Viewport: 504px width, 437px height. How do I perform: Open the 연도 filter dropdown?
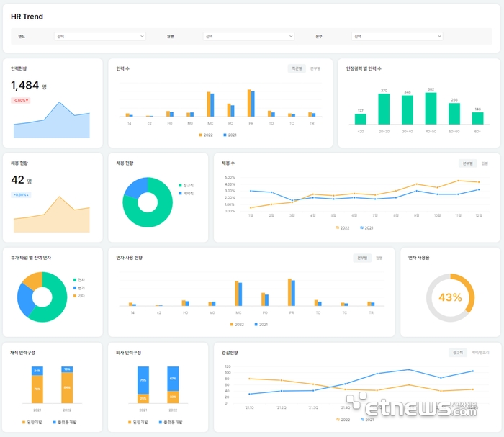[100, 36]
